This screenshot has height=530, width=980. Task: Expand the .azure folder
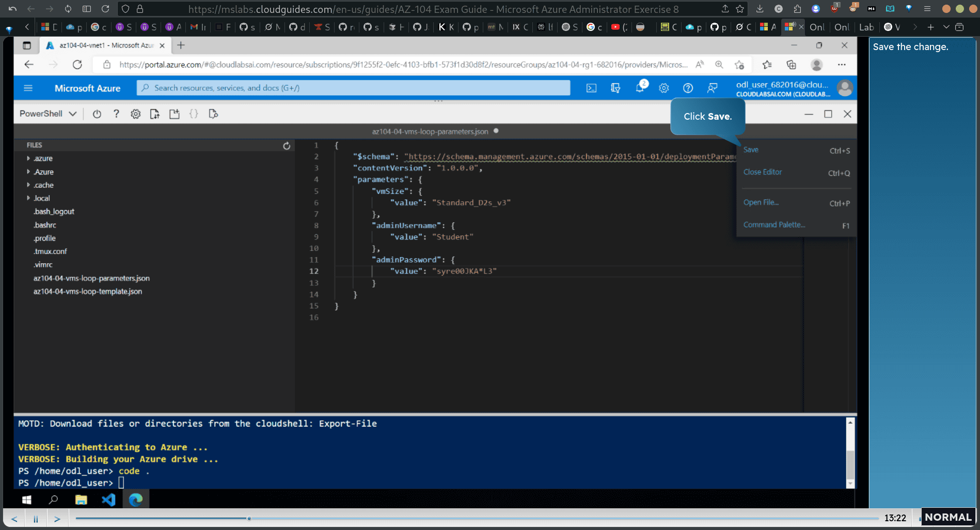(x=43, y=158)
